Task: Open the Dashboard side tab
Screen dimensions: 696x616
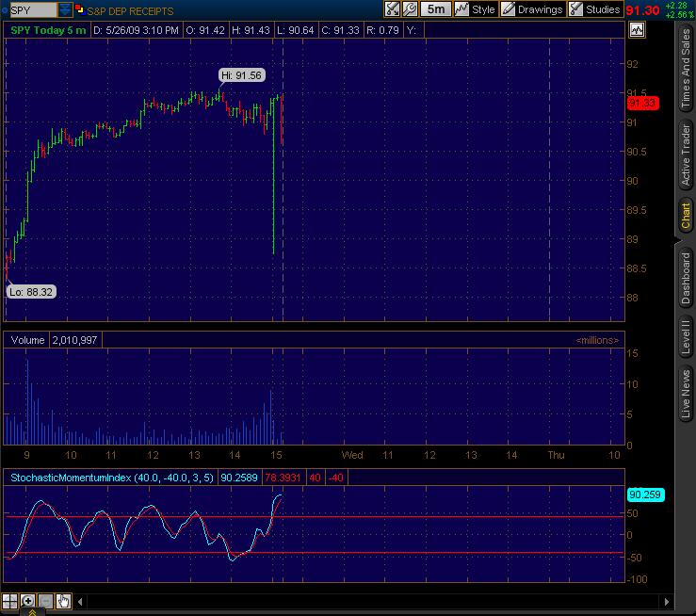Action: (x=686, y=278)
